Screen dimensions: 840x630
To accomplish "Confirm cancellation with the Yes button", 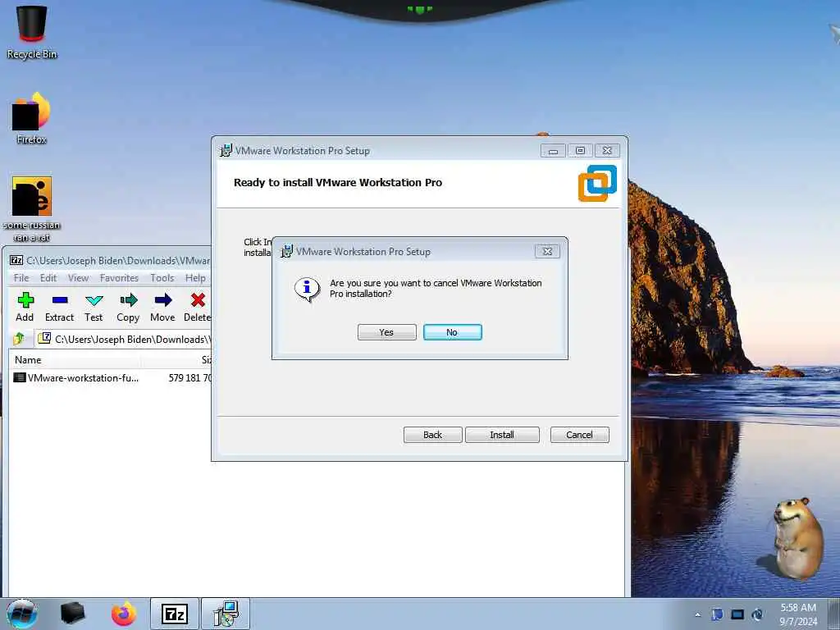I will pos(387,332).
